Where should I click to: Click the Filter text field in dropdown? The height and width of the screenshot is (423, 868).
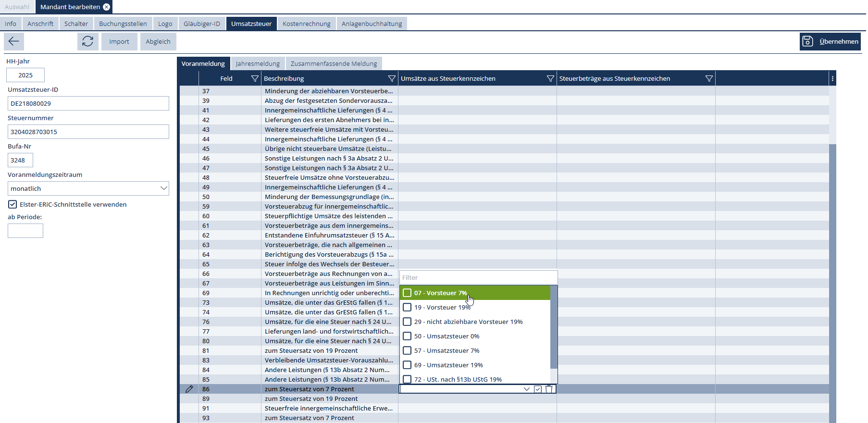pos(478,277)
